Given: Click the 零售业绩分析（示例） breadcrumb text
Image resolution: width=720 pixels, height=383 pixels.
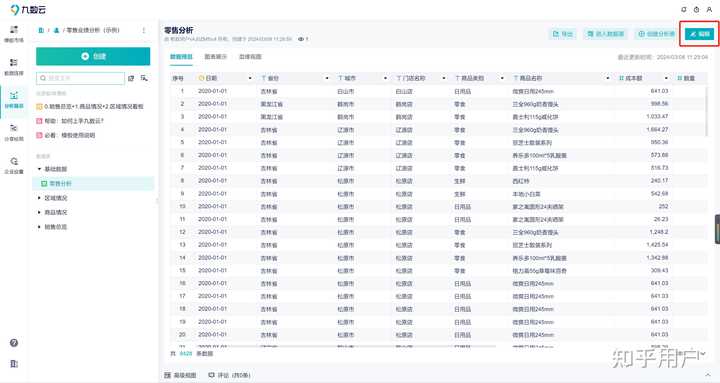Looking at the screenshot, I should coord(93,30).
